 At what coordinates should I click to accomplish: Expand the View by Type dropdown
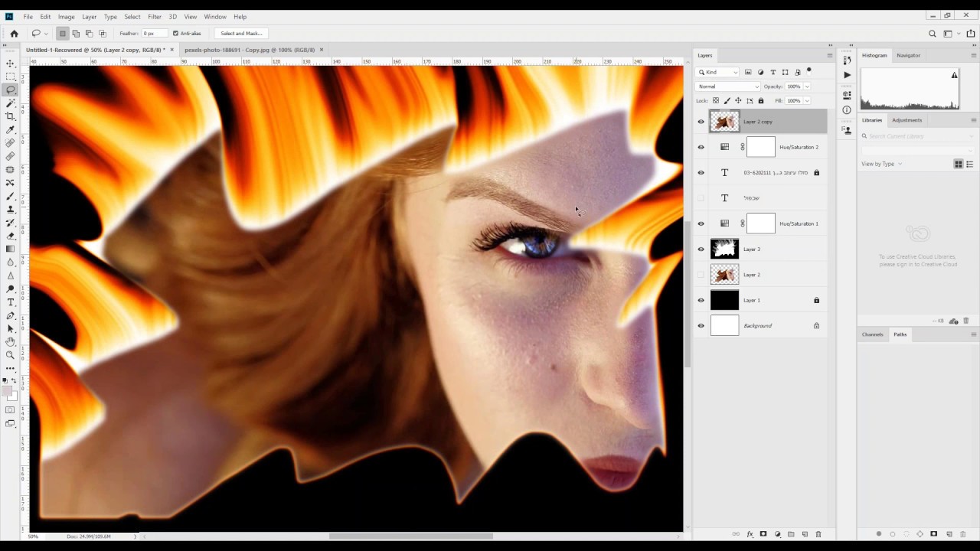[x=881, y=164]
